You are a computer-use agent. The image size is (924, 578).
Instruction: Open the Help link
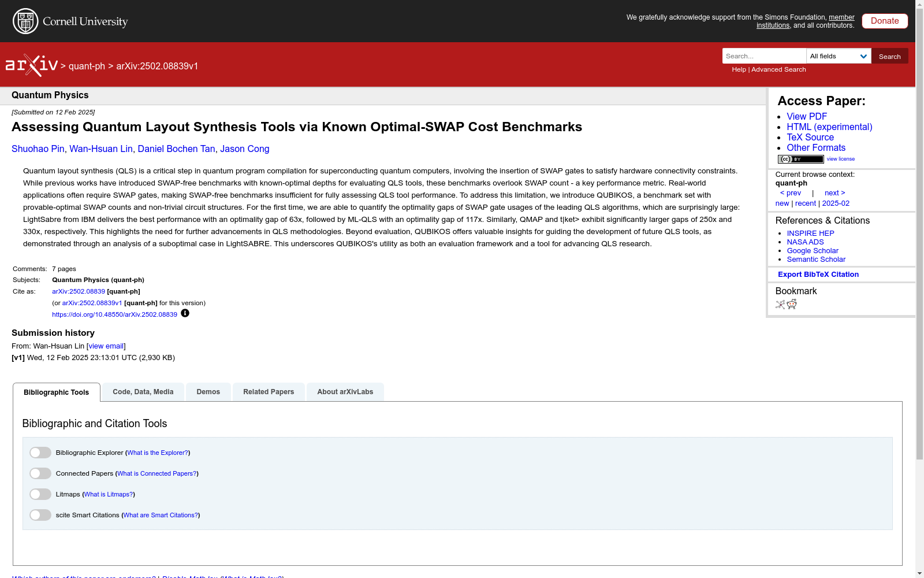point(739,69)
